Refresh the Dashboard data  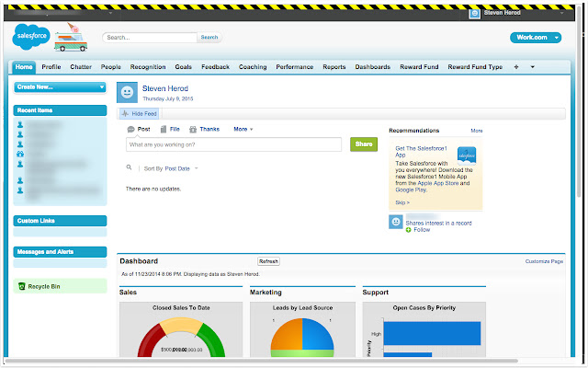[x=268, y=261]
